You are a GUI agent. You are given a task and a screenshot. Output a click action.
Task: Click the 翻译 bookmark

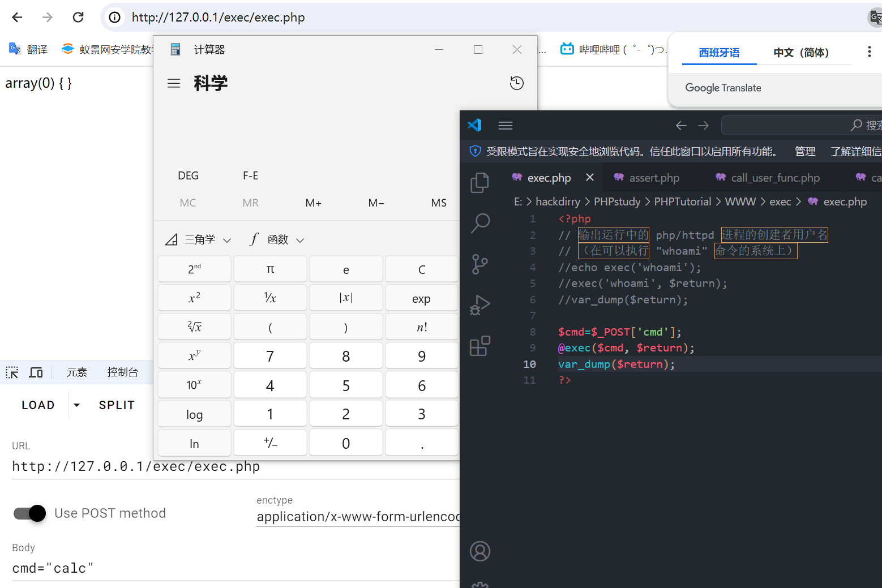pyautogui.click(x=28, y=50)
